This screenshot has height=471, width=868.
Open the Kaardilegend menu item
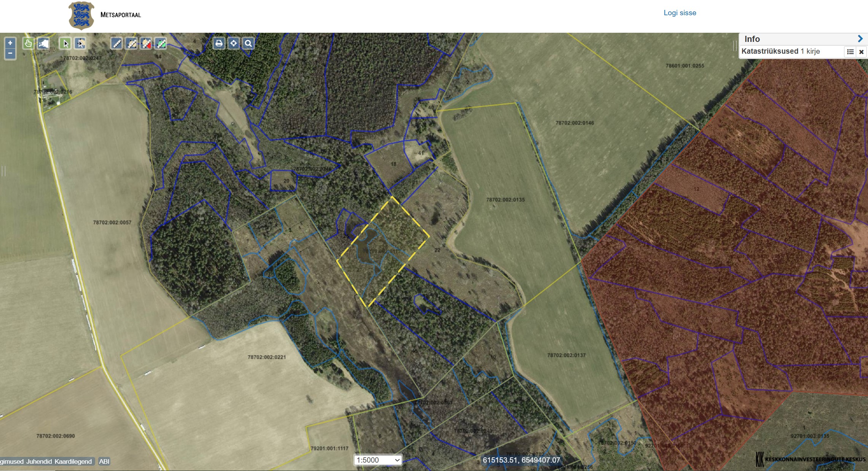pyautogui.click(x=73, y=461)
